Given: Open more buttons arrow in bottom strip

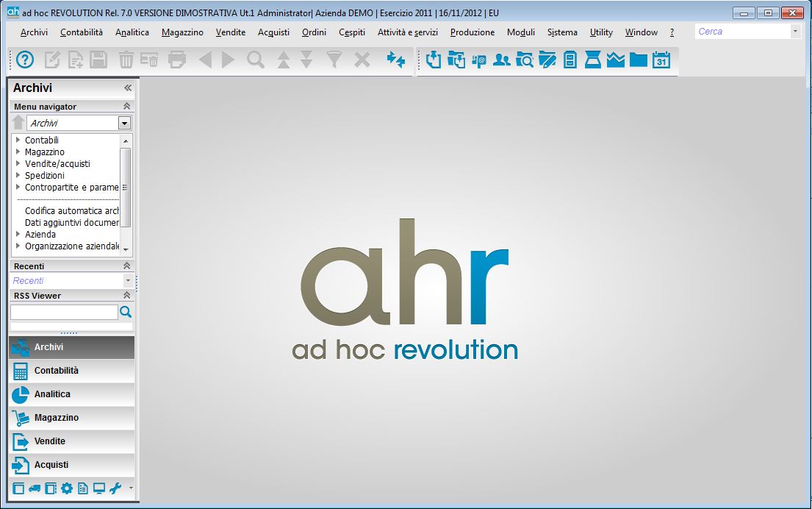Looking at the screenshot, I should [x=131, y=488].
